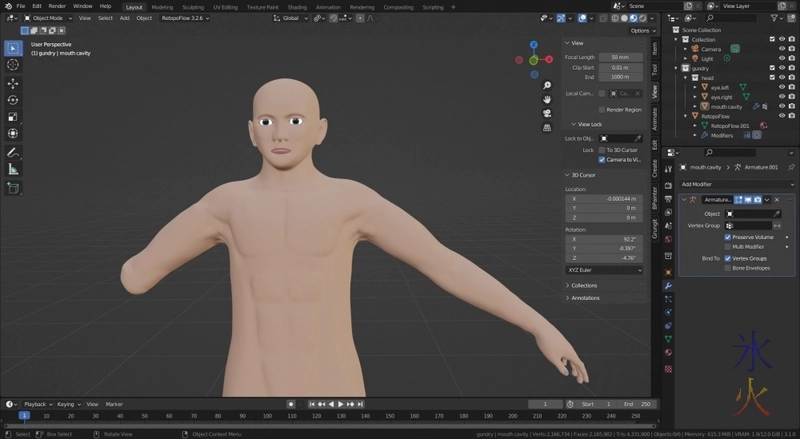Hide the Camera object with the eye icon
This screenshot has height=439, width=800.
click(781, 48)
